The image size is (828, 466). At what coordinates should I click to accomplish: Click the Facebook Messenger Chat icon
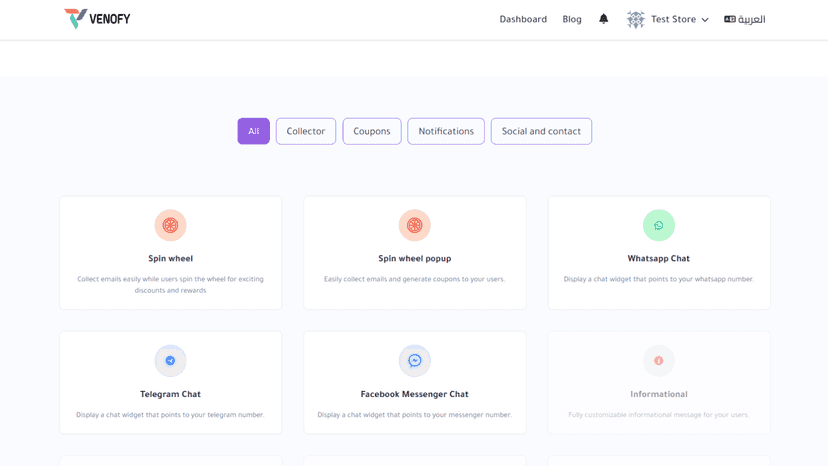[x=415, y=361]
